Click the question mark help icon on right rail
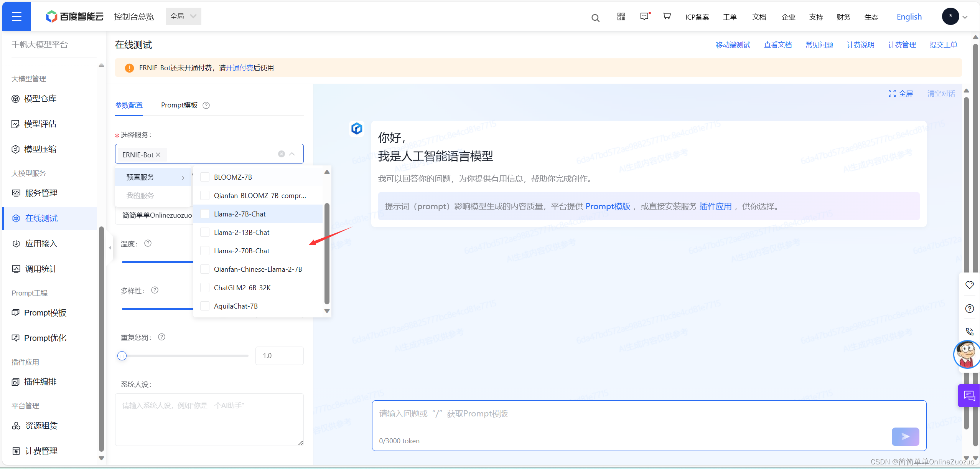This screenshot has width=980, height=469. pyautogui.click(x=969, y=309)
